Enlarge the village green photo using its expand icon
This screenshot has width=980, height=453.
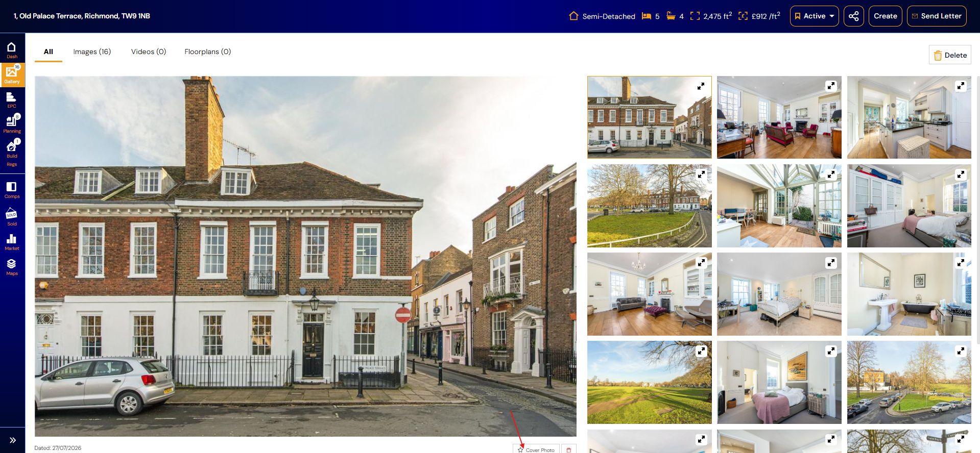[701, 174]
